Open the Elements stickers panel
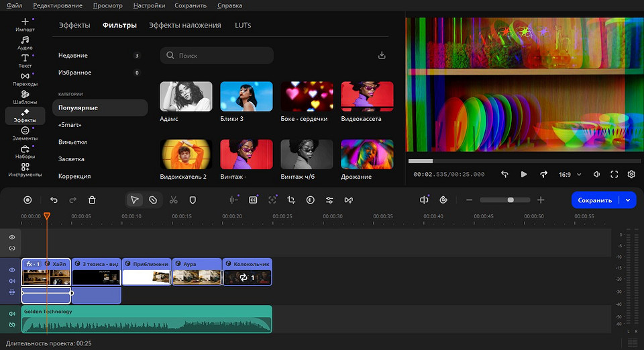 [x=25, y=133]
